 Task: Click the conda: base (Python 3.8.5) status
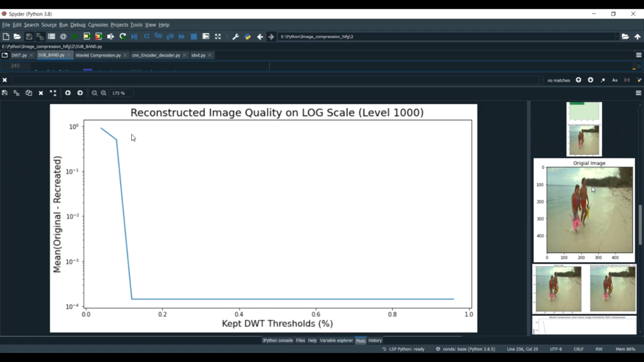point(466,349)
